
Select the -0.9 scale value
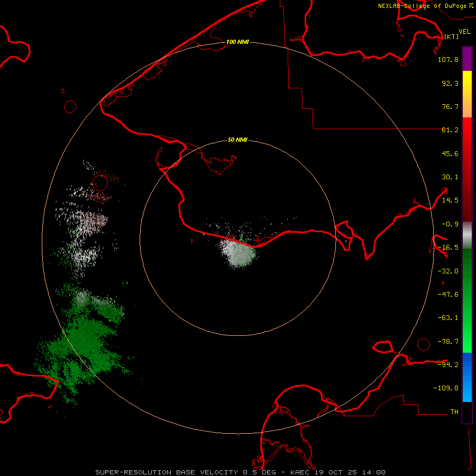pos(450,224)
